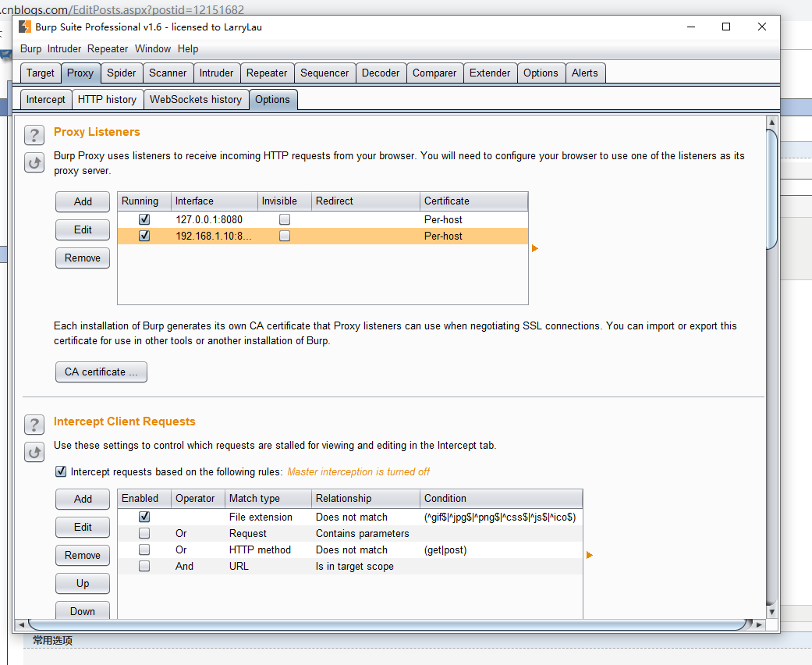Restore defaults for Proxy Listeners section
The height and width of the screenshot is (665, 812).
point(34,162)
